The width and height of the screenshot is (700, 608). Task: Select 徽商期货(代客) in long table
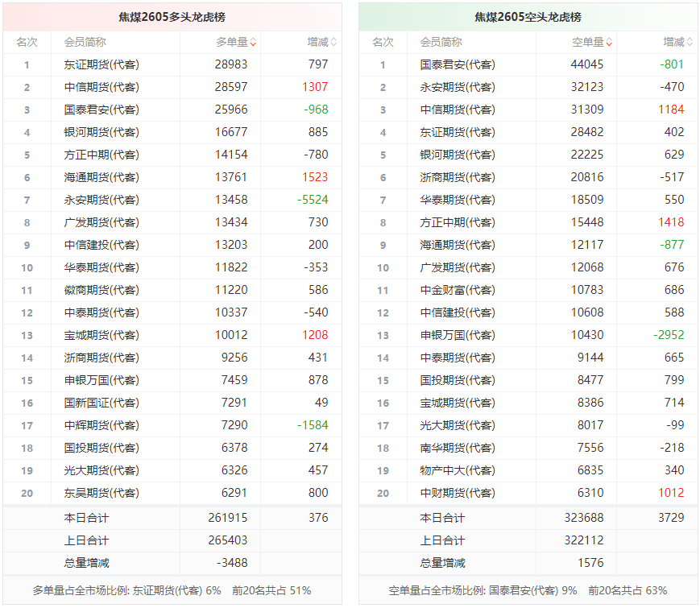click(x=101, y=290)
